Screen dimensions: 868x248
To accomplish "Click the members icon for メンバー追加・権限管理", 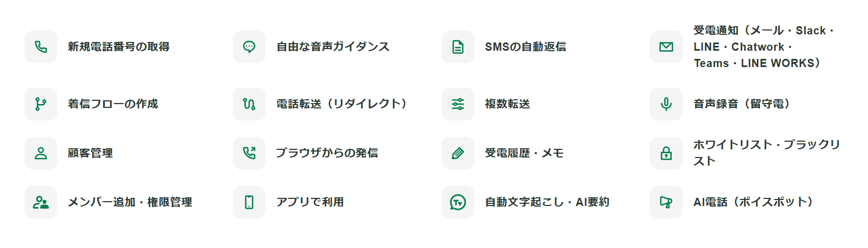I will 41,202.
